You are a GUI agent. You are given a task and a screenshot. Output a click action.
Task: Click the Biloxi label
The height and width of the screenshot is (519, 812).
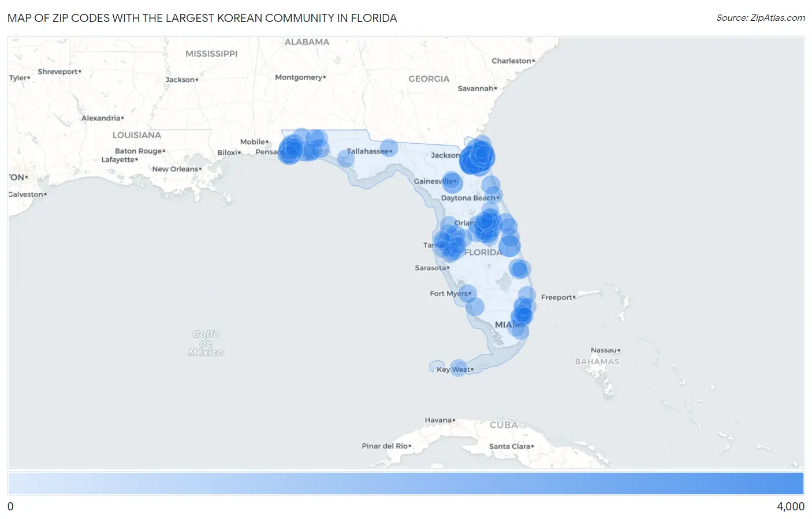[228, 153]
